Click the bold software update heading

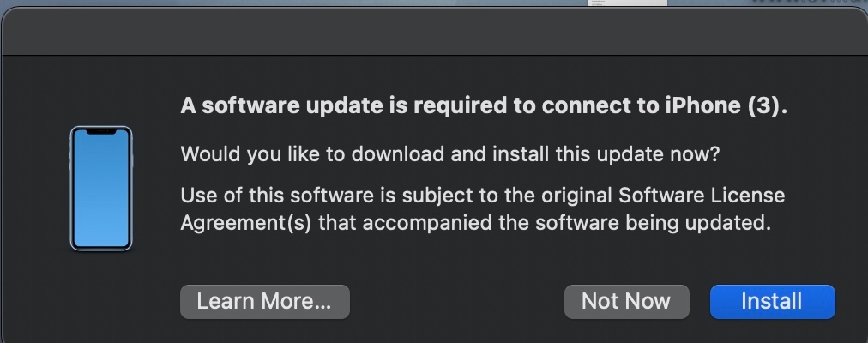[x=483, y=107]
